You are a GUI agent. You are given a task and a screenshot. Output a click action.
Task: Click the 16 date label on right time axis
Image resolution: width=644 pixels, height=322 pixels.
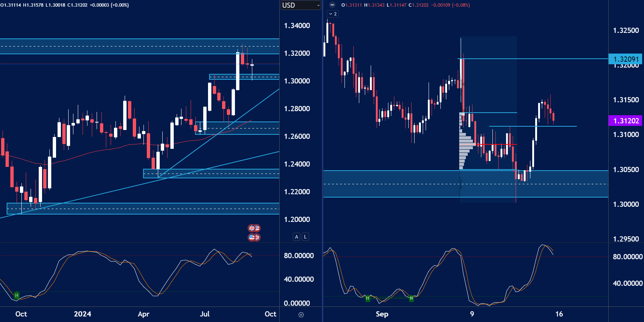click(559, 314)
